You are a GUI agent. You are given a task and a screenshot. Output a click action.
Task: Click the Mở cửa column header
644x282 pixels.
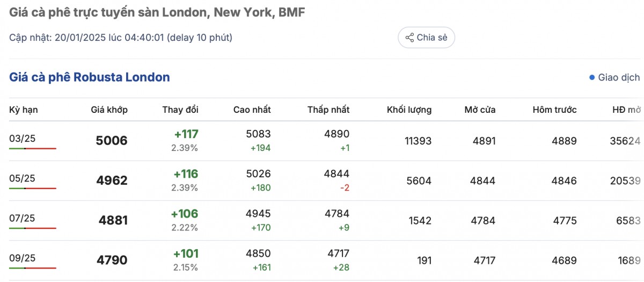(480, 110)
